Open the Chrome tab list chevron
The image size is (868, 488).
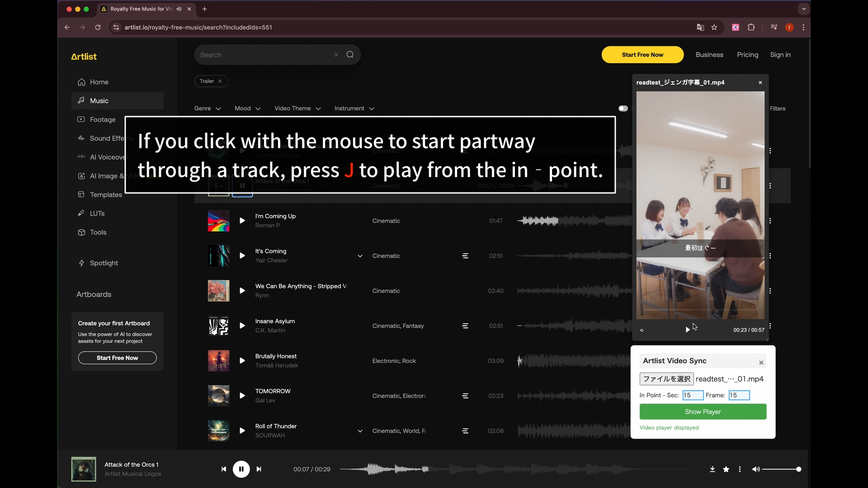click(x=803, y=9)
